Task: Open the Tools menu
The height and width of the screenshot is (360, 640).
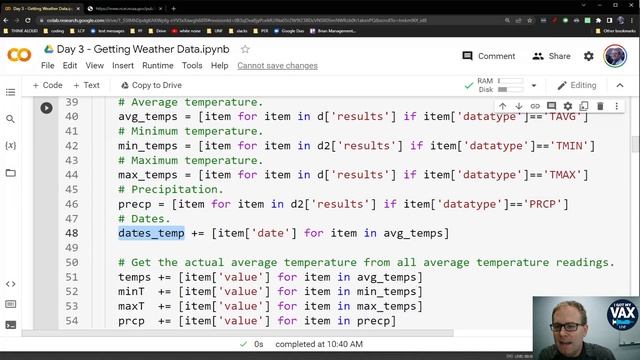Action: [192, 66]
